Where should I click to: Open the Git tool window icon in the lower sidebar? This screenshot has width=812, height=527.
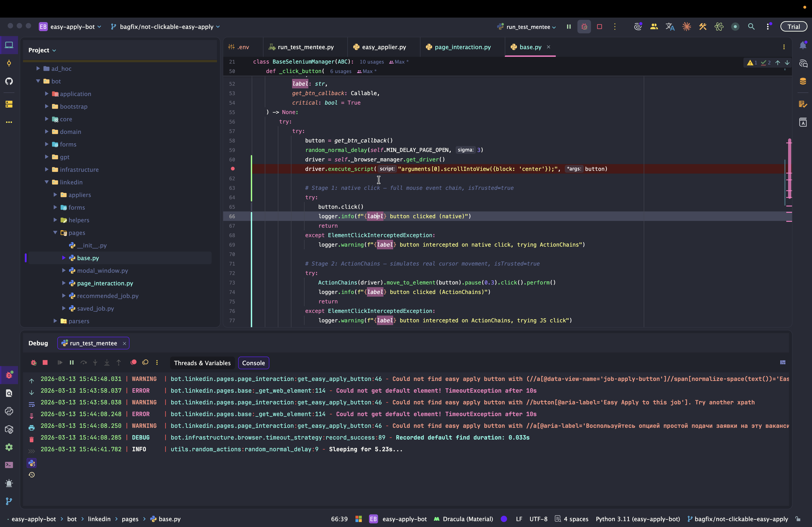tap(9, 501)
